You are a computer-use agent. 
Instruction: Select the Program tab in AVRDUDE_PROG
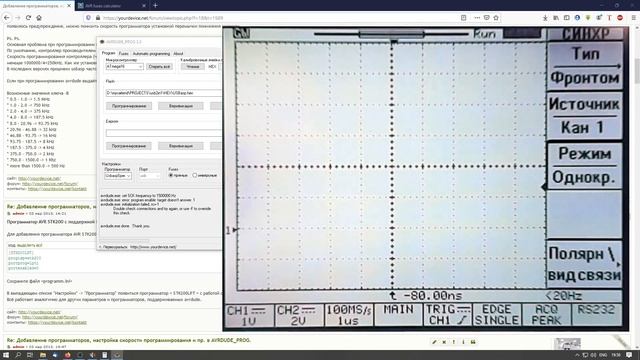pyautogui.click(x=108, y=53)
